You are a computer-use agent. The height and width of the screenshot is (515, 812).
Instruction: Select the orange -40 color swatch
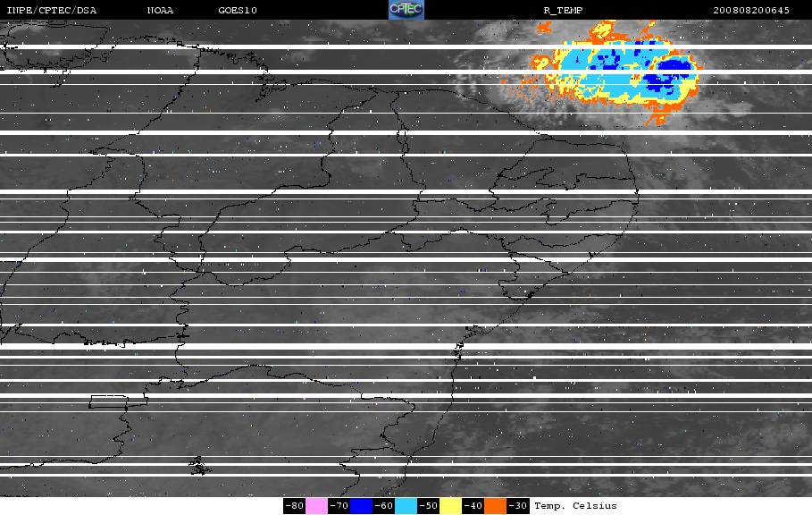(495, 506)
